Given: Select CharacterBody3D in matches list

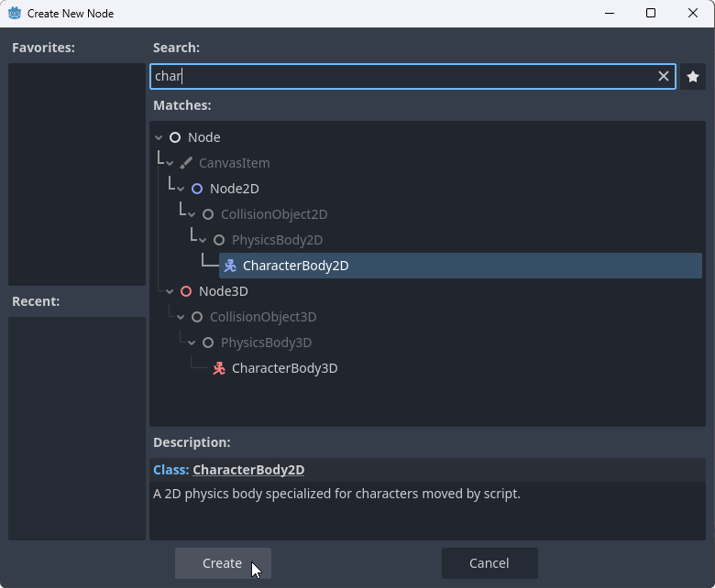Looking at the screenshot, I should click(284, 368).
